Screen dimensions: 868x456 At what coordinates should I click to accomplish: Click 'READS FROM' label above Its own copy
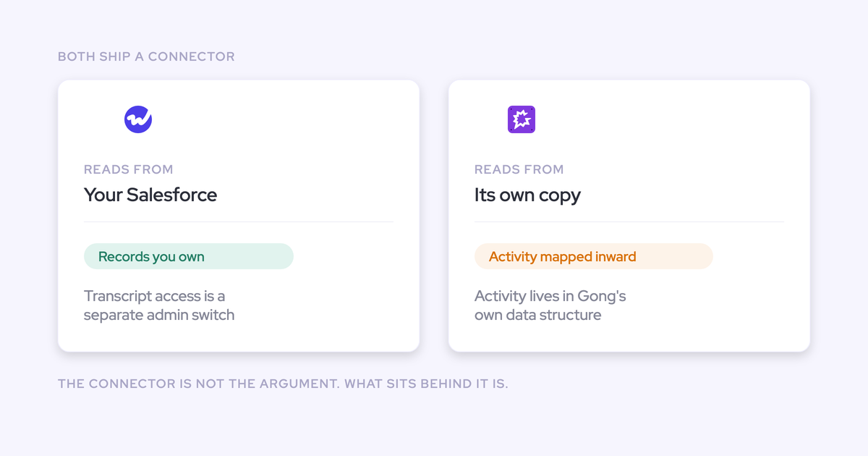tap(519, 169)
